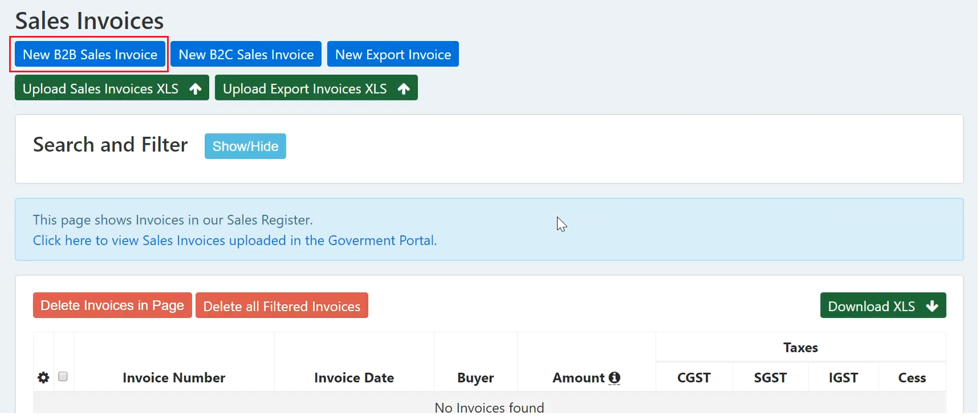Click Download XLS button

tap(883, 305)
